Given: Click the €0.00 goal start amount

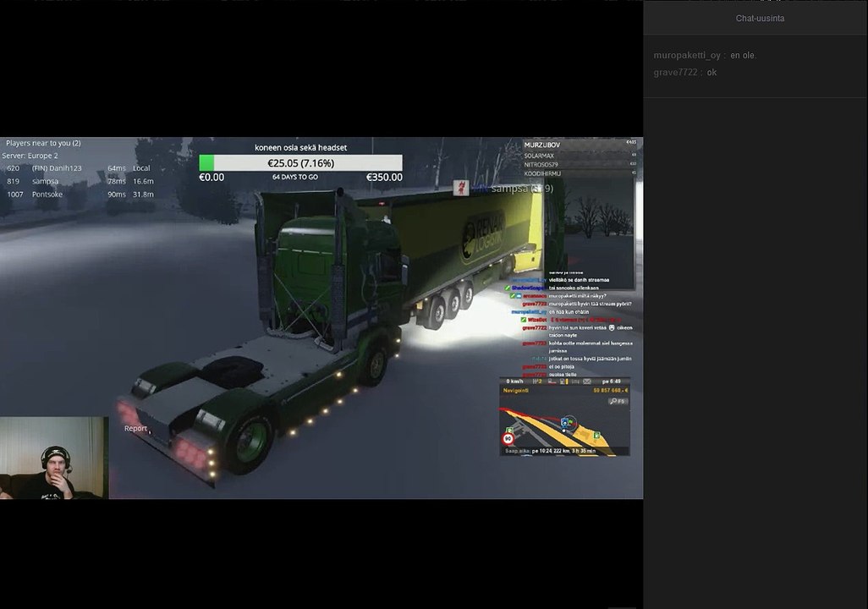Looking at the screenshot, I should coord(212,177).
